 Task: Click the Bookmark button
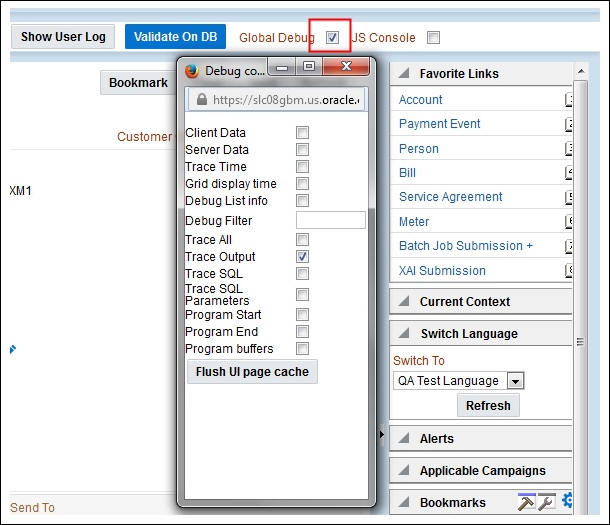pos(138,82)
